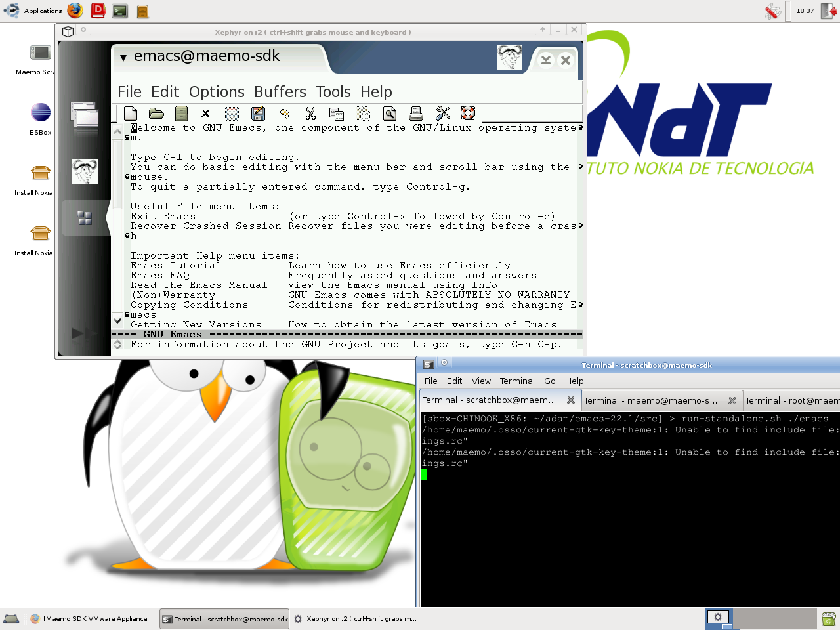Open Terminal window File menu
This screenshot has height=630, width=840.
click(430, 381)
